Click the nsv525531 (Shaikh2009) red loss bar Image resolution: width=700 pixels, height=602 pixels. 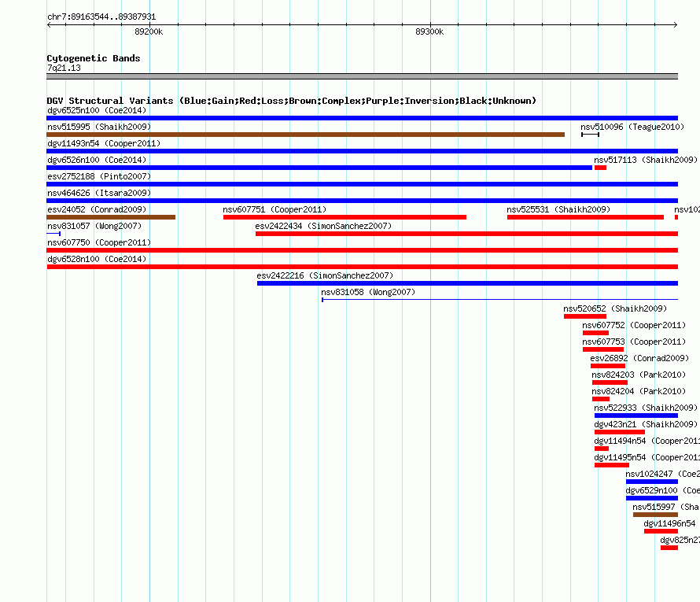click(585, 217)
